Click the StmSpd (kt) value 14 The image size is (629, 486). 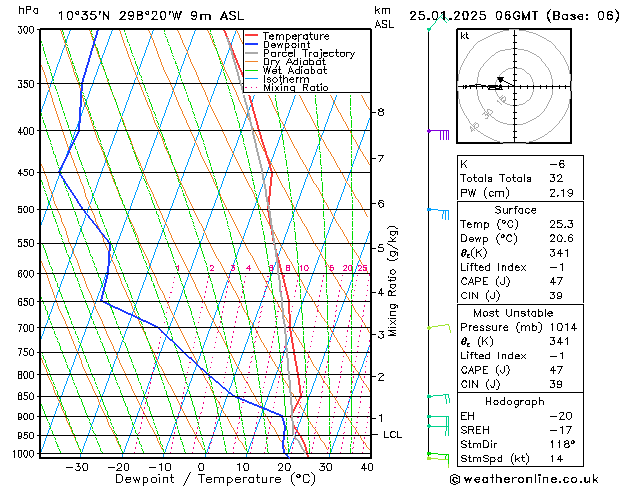[x=556, y=458]
